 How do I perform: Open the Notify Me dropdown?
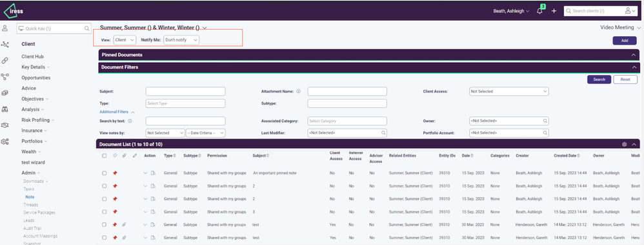point(181,40)
